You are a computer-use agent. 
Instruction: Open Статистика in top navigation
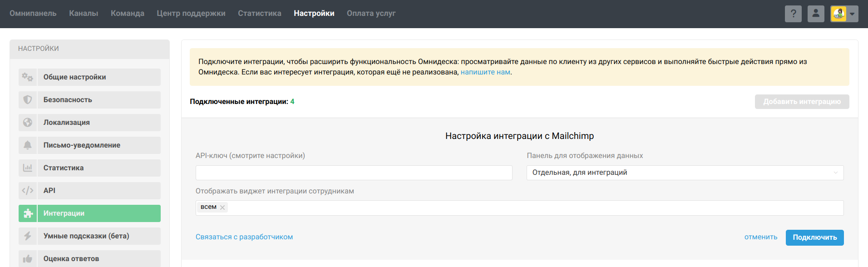[x=260, y=14]
